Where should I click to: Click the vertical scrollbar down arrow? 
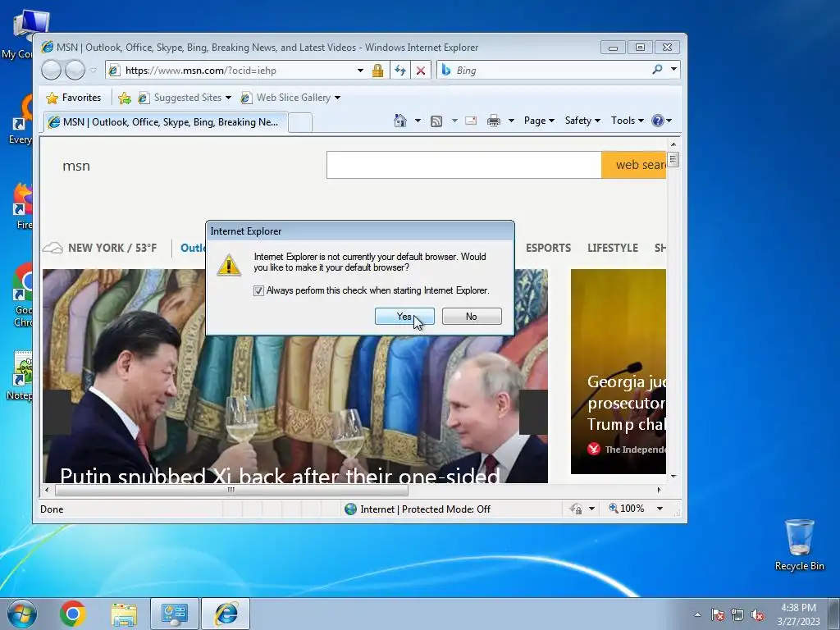(673, 477)
